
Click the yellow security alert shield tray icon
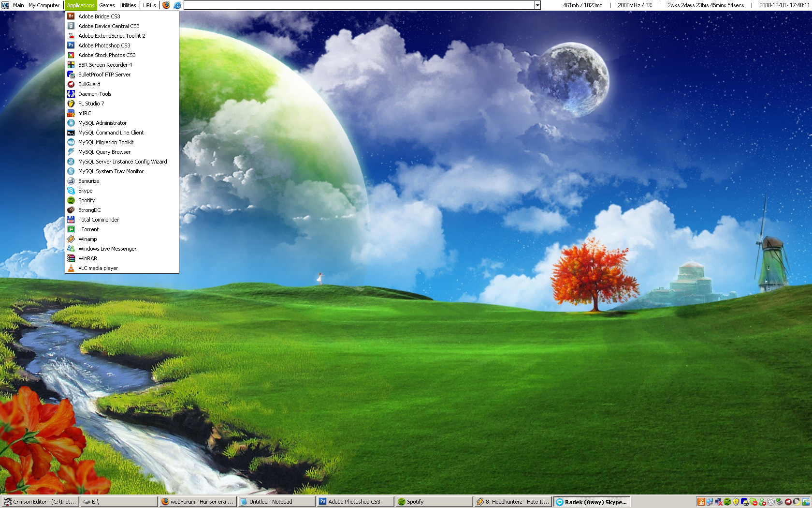[x=736, y=502]
